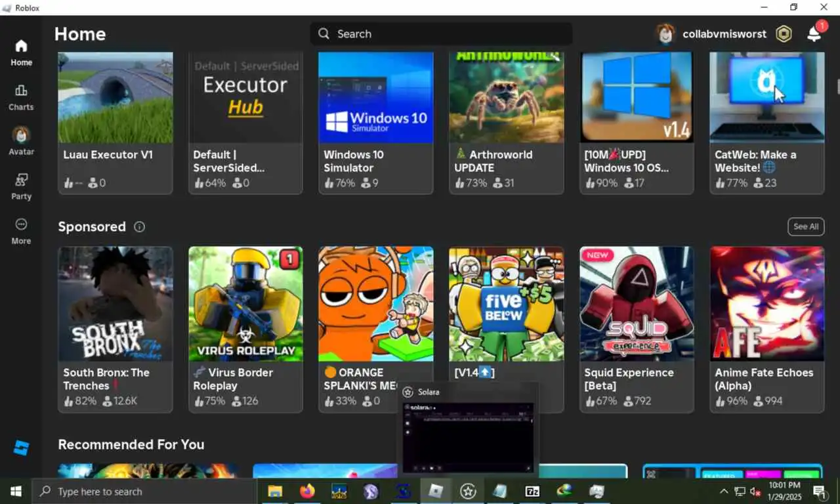Click the magnifier icon in the search bar
This screenshot has width=840, height=504.
click(x=324, y=33)
